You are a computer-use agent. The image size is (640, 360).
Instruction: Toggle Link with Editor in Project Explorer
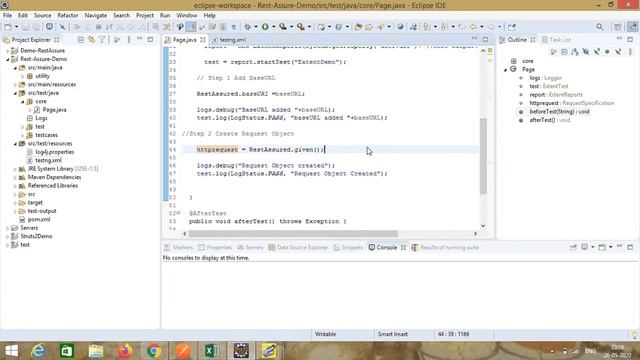pos(91,40)
